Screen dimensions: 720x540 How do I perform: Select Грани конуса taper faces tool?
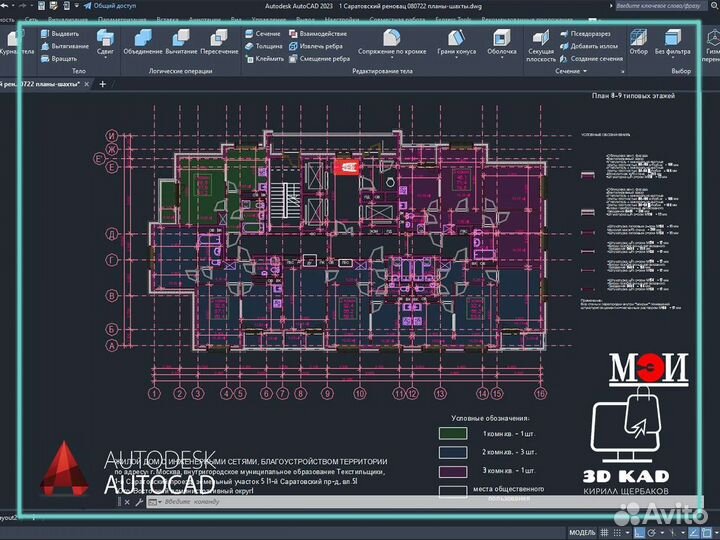(456, 42)
